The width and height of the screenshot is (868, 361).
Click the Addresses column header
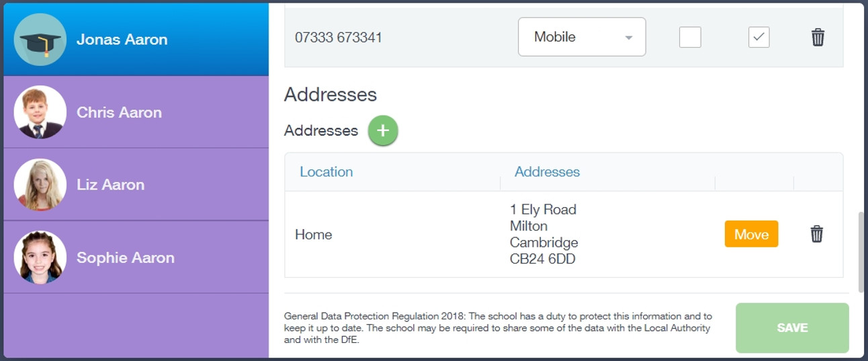click(547, 172)
